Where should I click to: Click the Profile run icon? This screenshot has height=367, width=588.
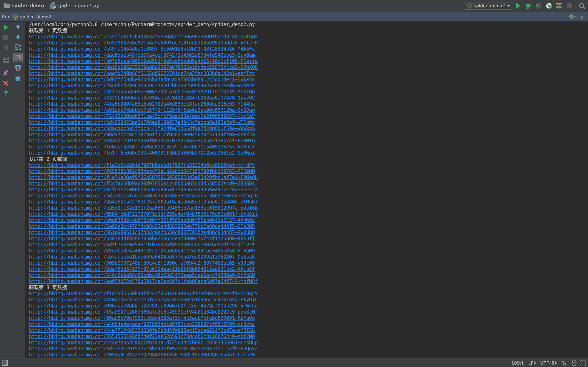click(x=549, y=6)
